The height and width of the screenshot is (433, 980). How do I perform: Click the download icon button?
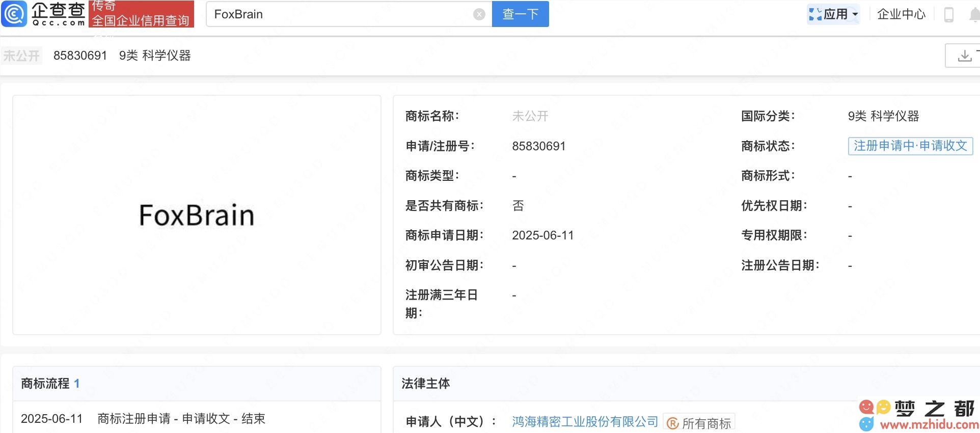coord(964,56)
